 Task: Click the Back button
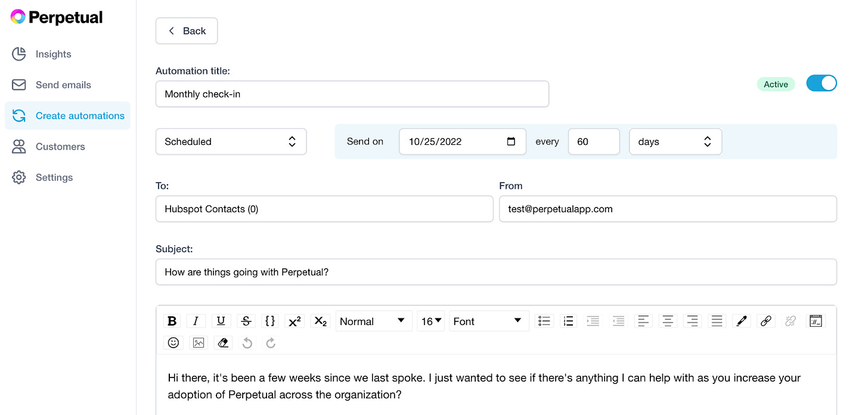click(x=187, y=31)
